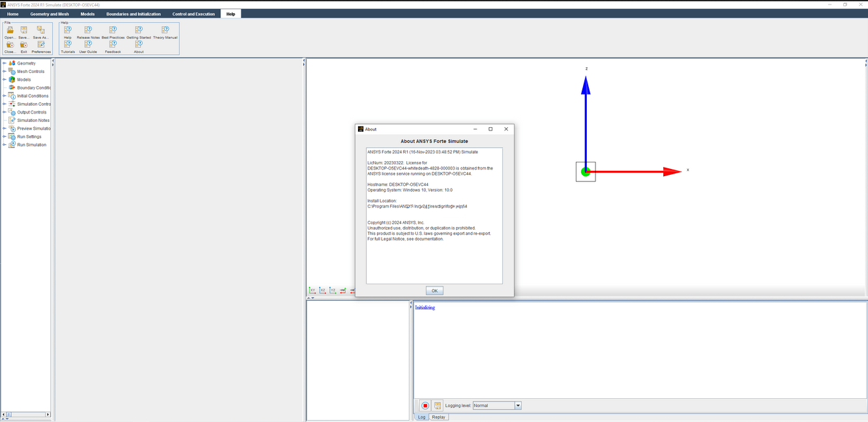Click the Open project icon
868x422 pixels.
tap(10, 30)
